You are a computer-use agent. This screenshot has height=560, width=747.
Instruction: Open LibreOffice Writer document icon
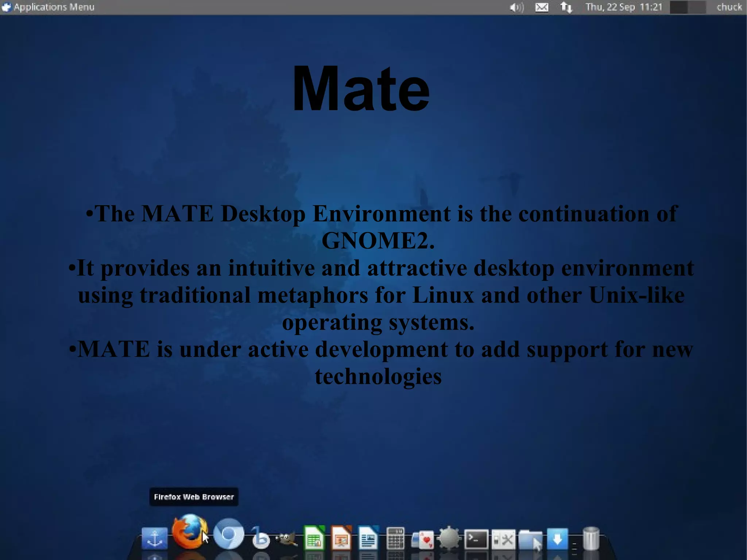coord(368,538)
